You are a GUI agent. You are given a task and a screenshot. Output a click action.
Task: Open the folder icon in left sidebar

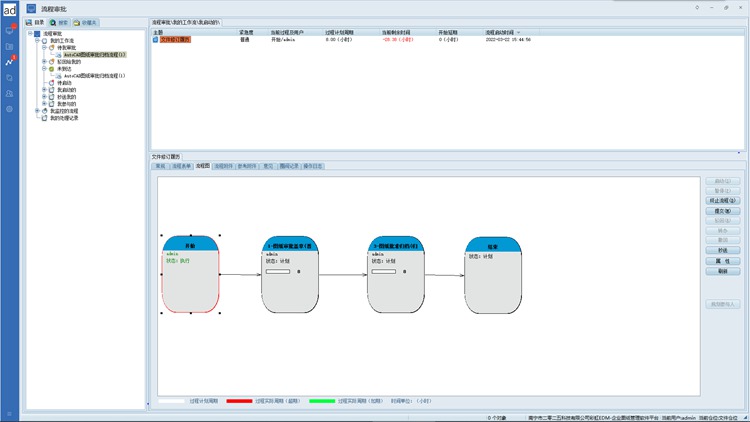point(10,46)
